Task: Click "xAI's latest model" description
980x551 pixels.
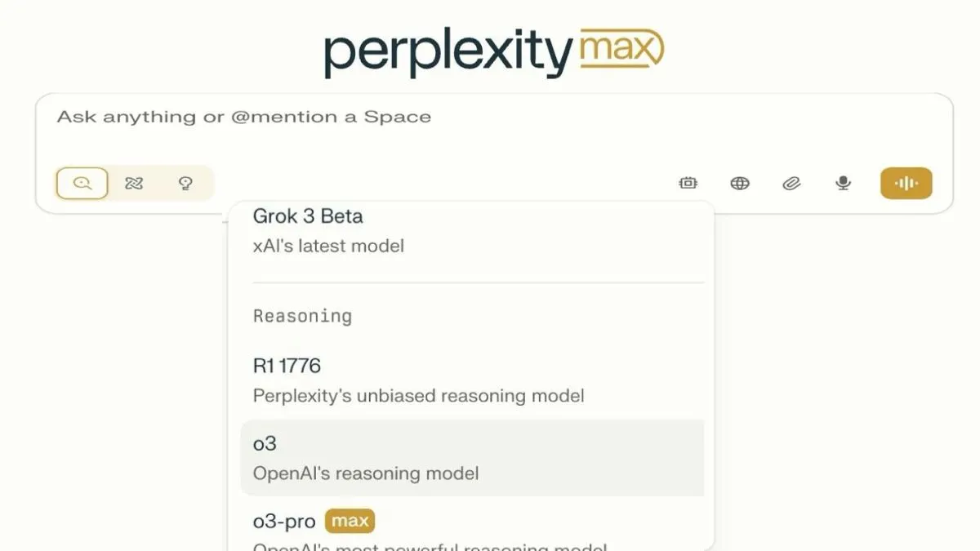Action: click(x=328, y=246)
